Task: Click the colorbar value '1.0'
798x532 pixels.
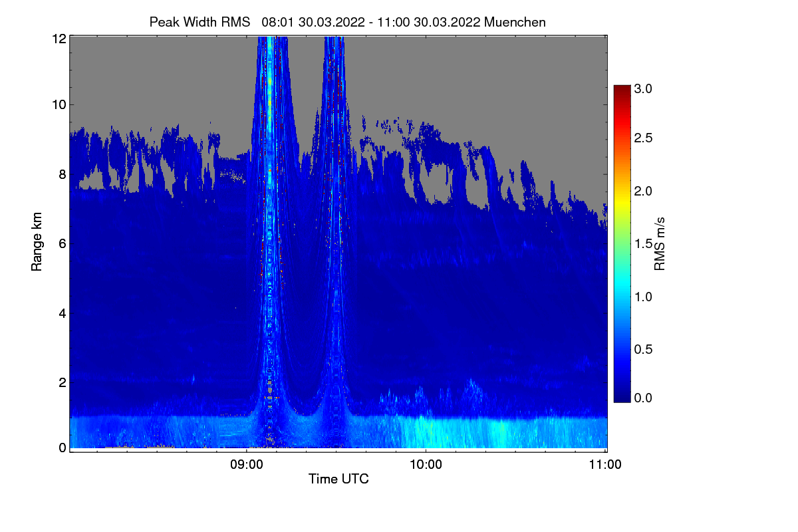Action: pos(643,296)
